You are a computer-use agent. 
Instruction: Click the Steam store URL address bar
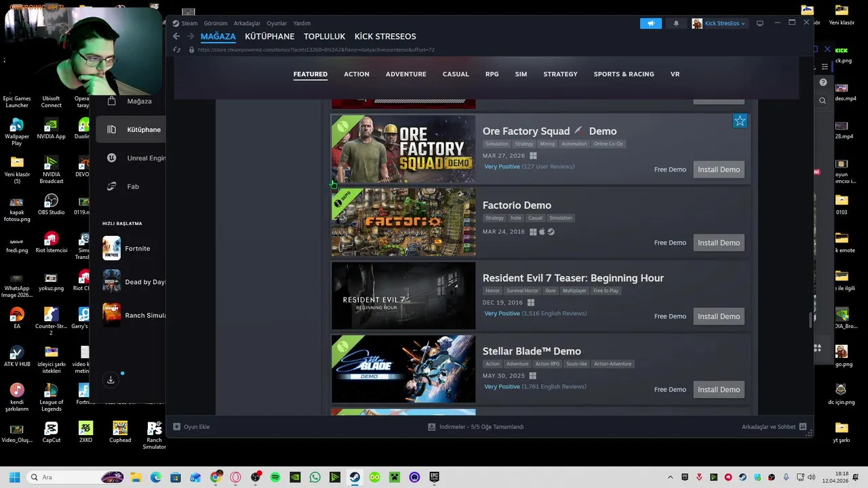point(316,49)
